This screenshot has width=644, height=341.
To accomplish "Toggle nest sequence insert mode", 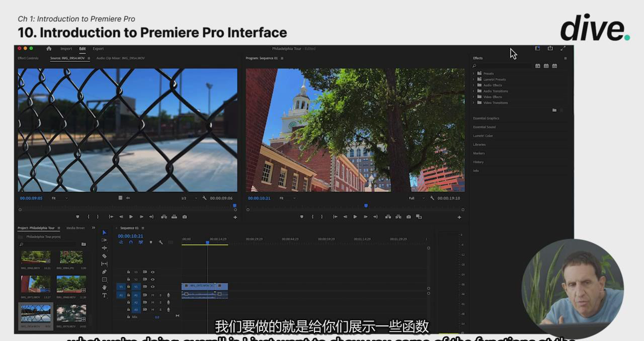I will pyautogui.click(x=121, y=242).
